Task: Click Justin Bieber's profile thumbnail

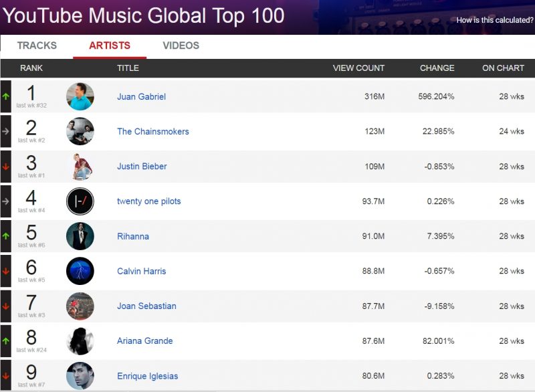Action: coord(80,167)
